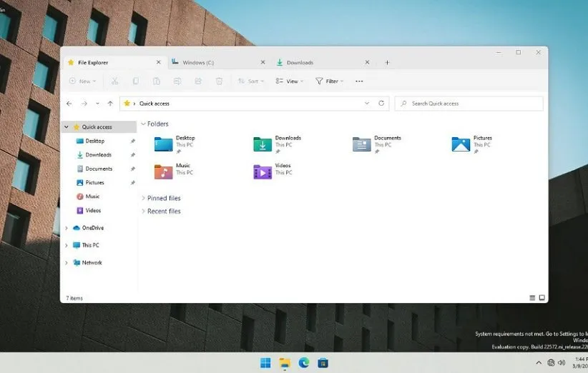Viewport: 588px width, 373px height.
Task: Open the Sort dropdown menu
Action: tap(251, 81)
